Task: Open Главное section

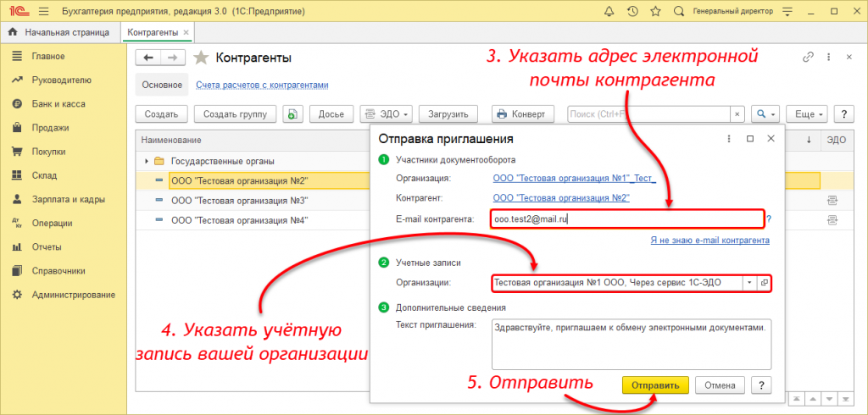Action: [x=48, y=56]
